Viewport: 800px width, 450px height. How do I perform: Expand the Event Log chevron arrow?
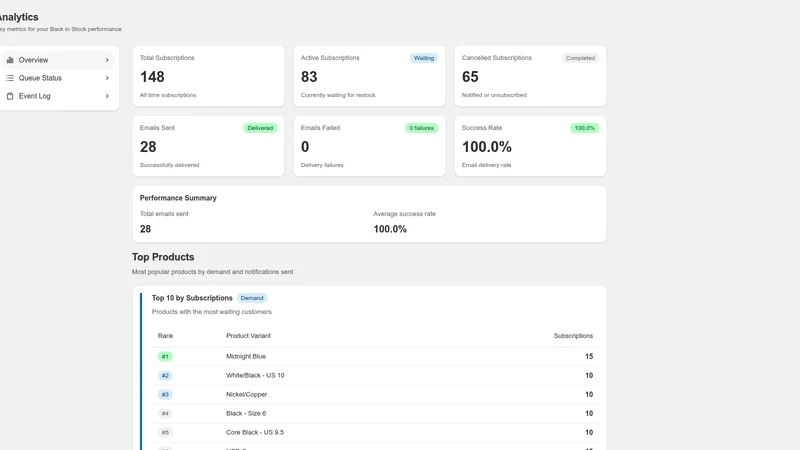tap(107, 96)
